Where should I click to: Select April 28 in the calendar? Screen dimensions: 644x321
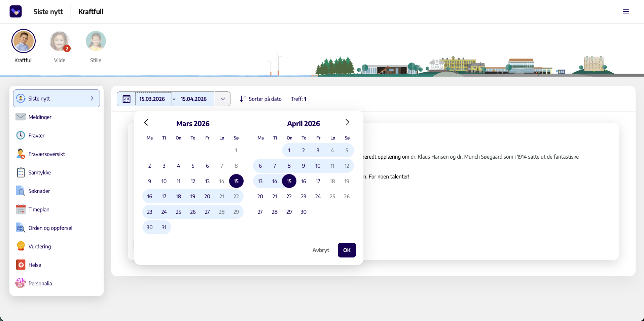point(275,212)
